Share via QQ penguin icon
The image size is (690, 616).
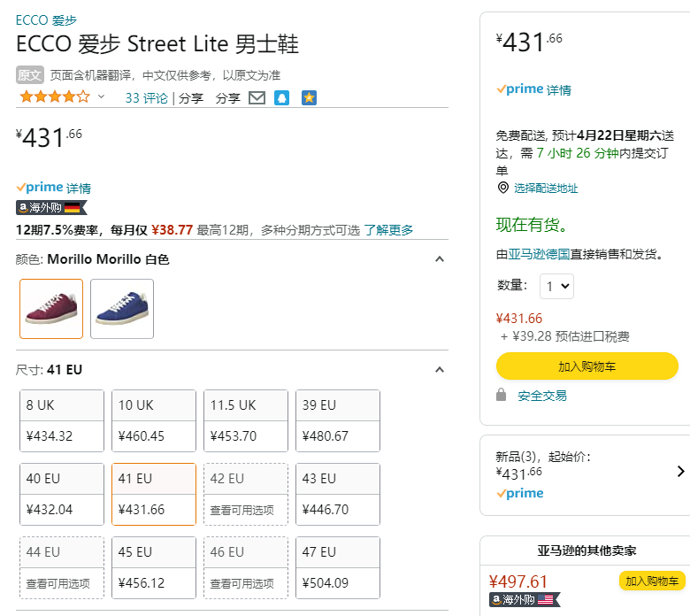click(x=281, y=97)
